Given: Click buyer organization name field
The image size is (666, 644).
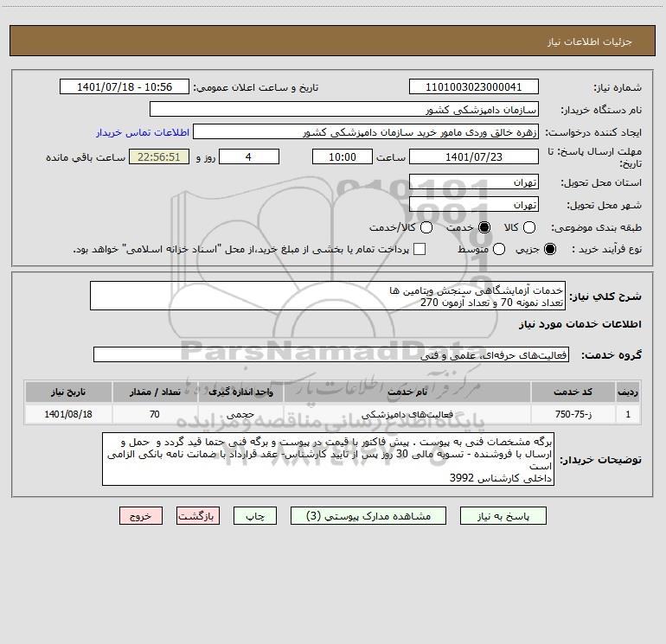Looking at the screenshot, I should pos(344,109).
